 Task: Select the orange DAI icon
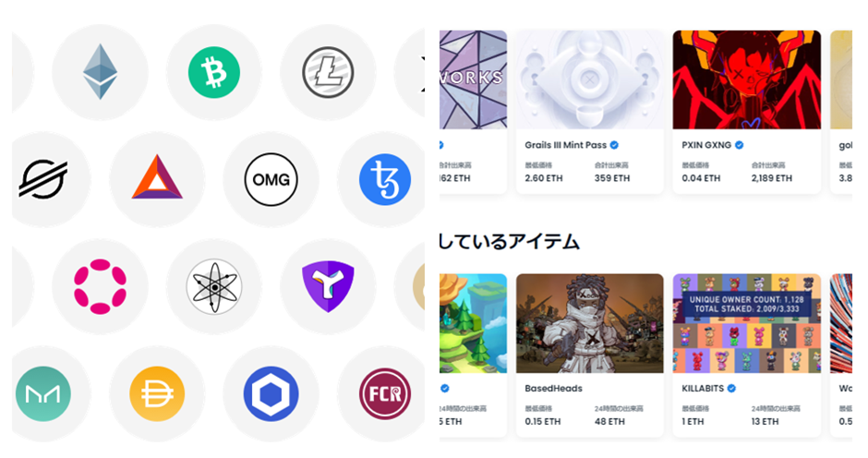pyautogui.click(x=157, y=393)
